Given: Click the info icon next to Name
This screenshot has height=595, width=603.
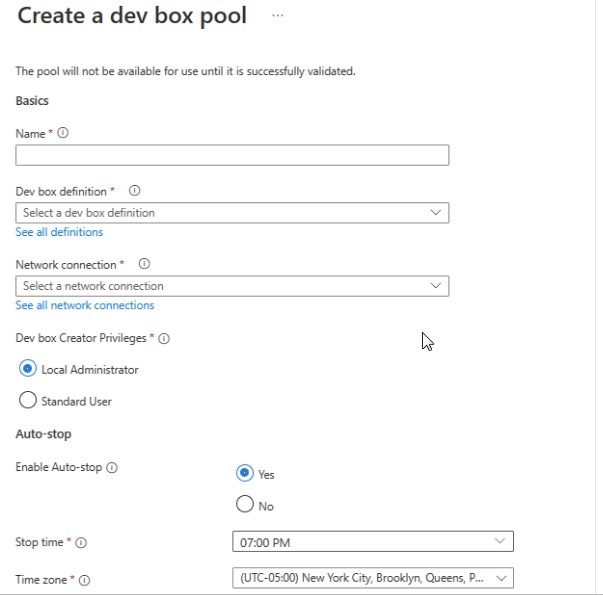Looking at the screenshot, I should pyautogui.click(x=63, y=133).
